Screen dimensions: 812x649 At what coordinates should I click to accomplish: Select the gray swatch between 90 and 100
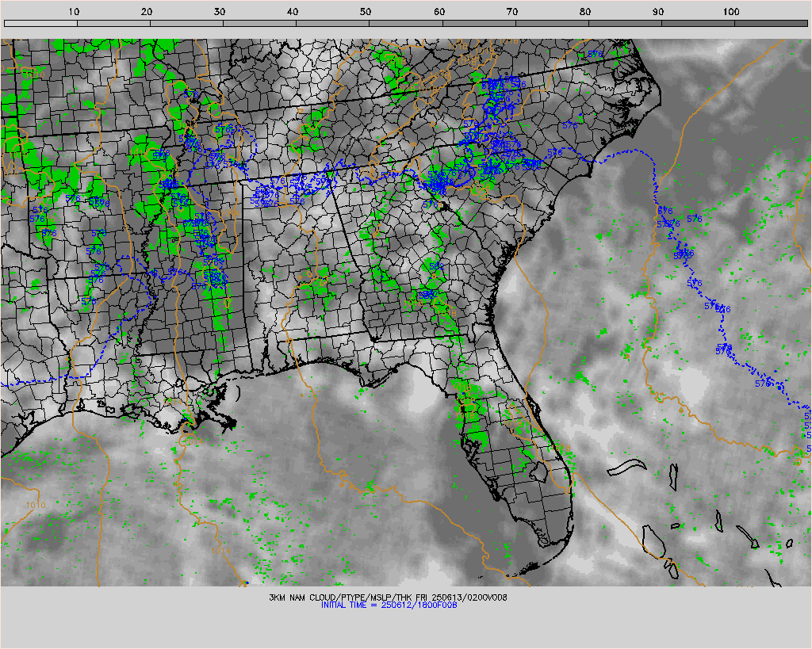698,23
